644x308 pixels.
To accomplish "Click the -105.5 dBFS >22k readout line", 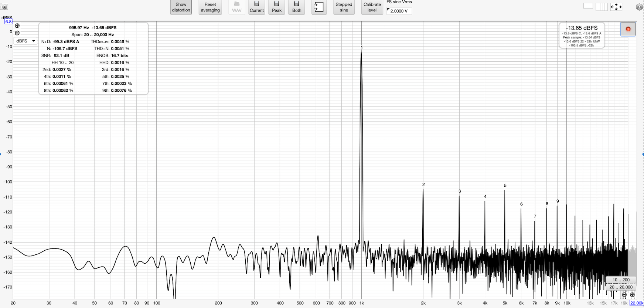I will click(x=582, y=45).
